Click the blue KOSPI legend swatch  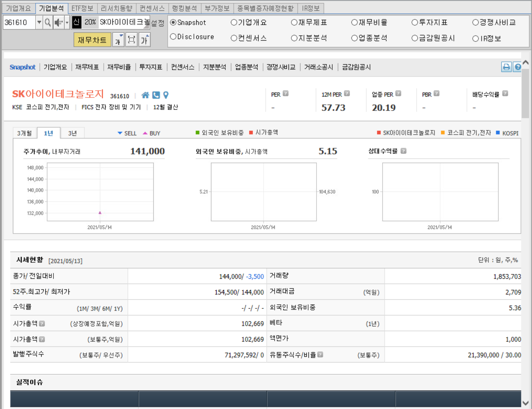(498, 133)
